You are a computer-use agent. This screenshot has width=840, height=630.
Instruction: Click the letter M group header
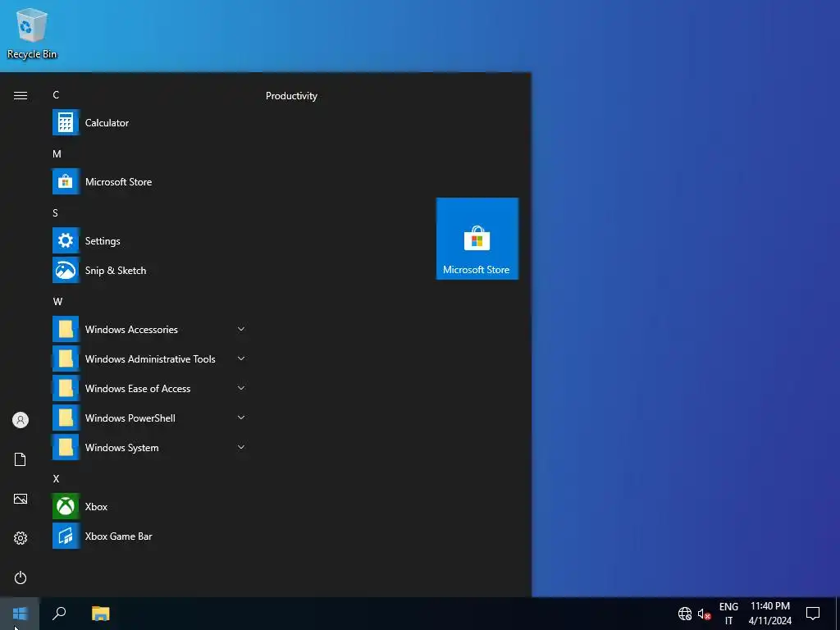[57, 153]
